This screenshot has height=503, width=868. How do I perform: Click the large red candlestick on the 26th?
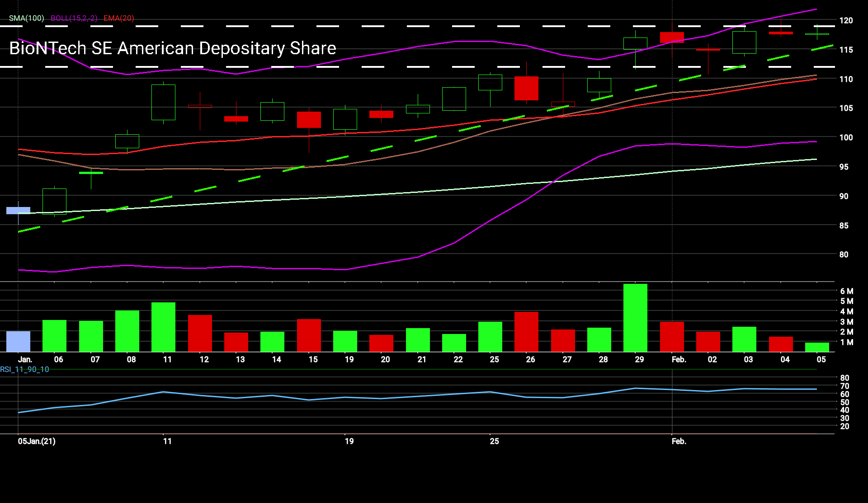click(526, 88)
